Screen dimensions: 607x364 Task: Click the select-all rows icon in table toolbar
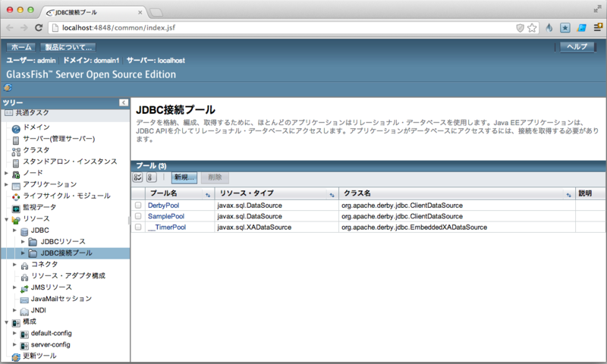(138, 177)
